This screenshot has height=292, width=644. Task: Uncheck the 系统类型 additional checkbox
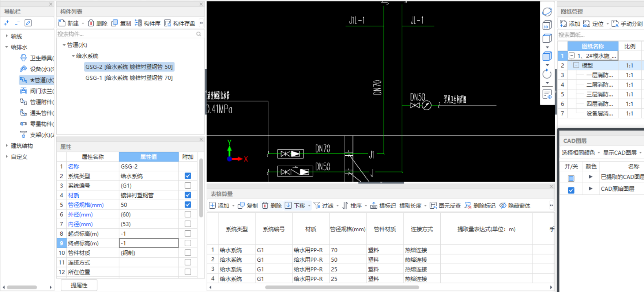(x=188, y=176)
